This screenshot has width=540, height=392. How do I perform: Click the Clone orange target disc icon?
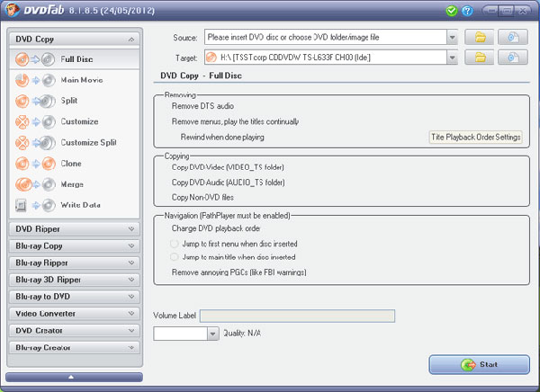tap(49, 164)
